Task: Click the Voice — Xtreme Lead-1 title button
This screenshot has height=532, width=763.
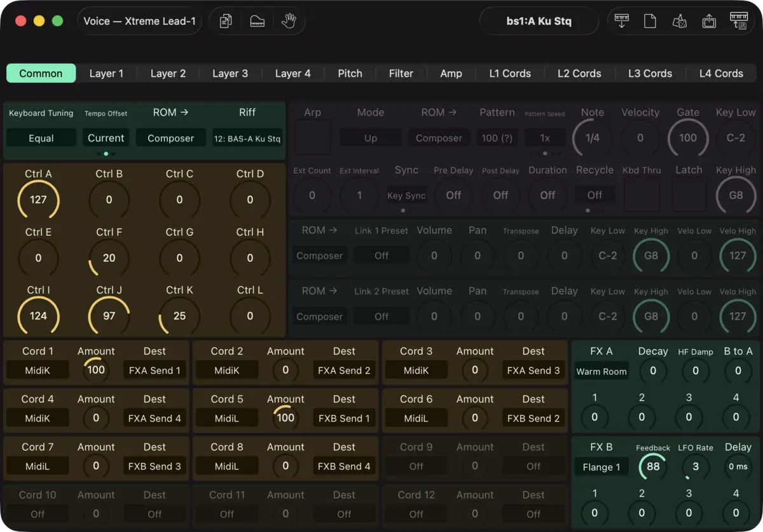Action: pyautogui.click(x=140, y=21)
